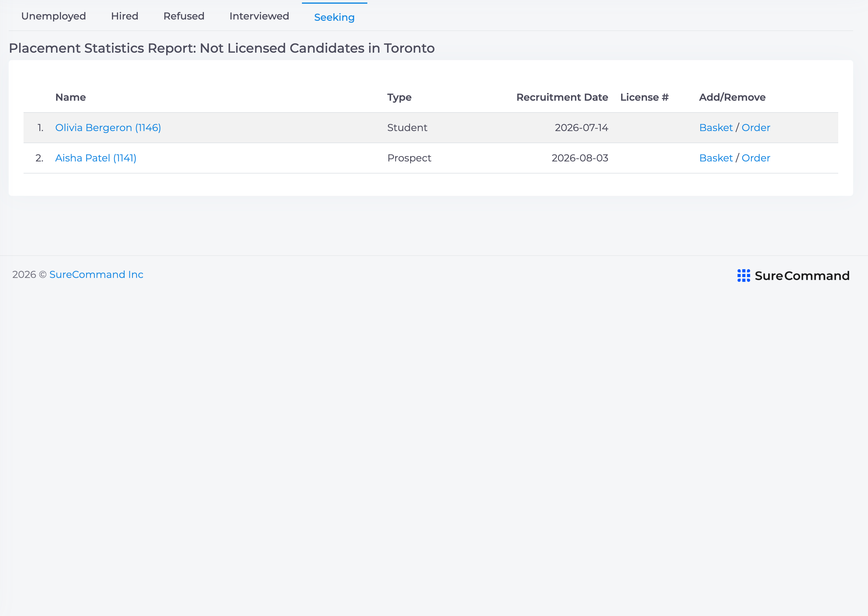Click the Name column header
This screenshot has width=868, height=616.
71,97
